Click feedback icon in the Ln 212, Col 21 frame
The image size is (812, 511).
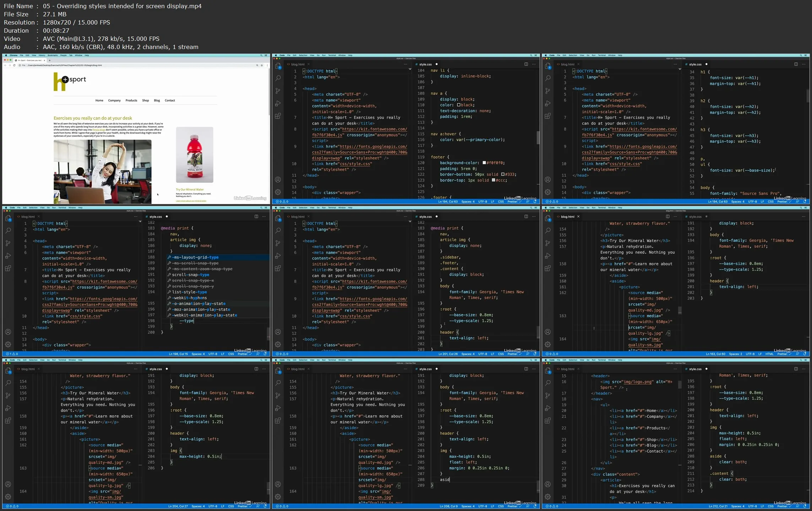[797, 506]
